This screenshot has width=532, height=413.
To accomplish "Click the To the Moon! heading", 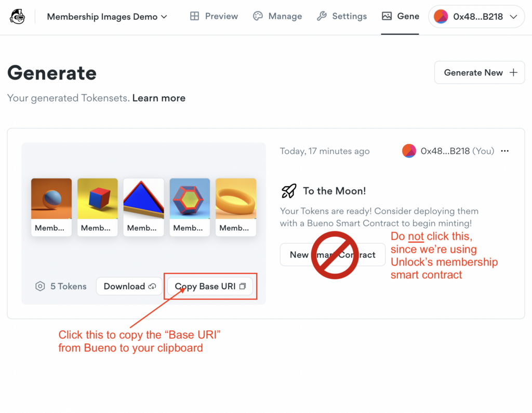I will (x=334, y=191).
